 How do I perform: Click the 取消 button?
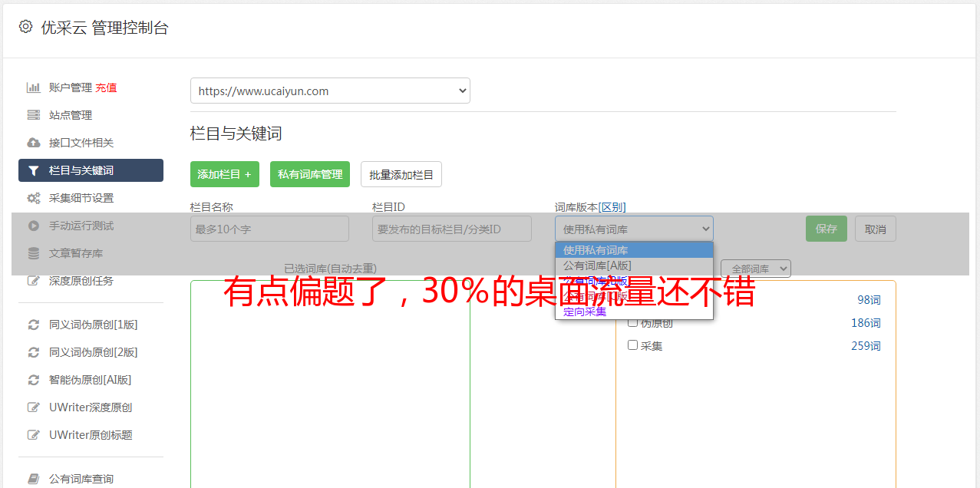(876, 229)
